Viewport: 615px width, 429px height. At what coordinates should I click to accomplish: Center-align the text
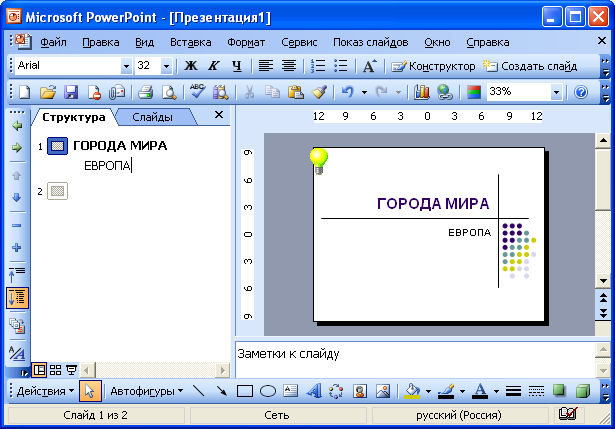tap(289, 66)
